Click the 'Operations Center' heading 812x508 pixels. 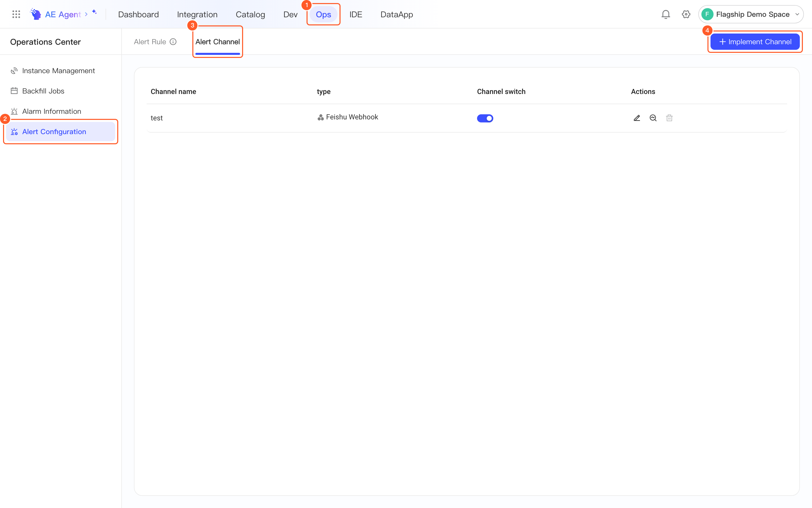coord(45,42)
